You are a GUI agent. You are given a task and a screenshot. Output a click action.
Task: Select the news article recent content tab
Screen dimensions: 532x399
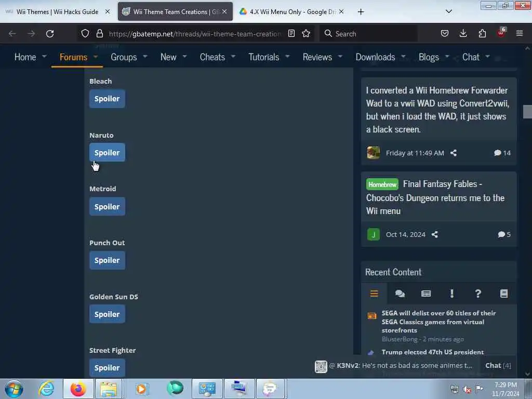pyautogui.click(x=426, y=294)
